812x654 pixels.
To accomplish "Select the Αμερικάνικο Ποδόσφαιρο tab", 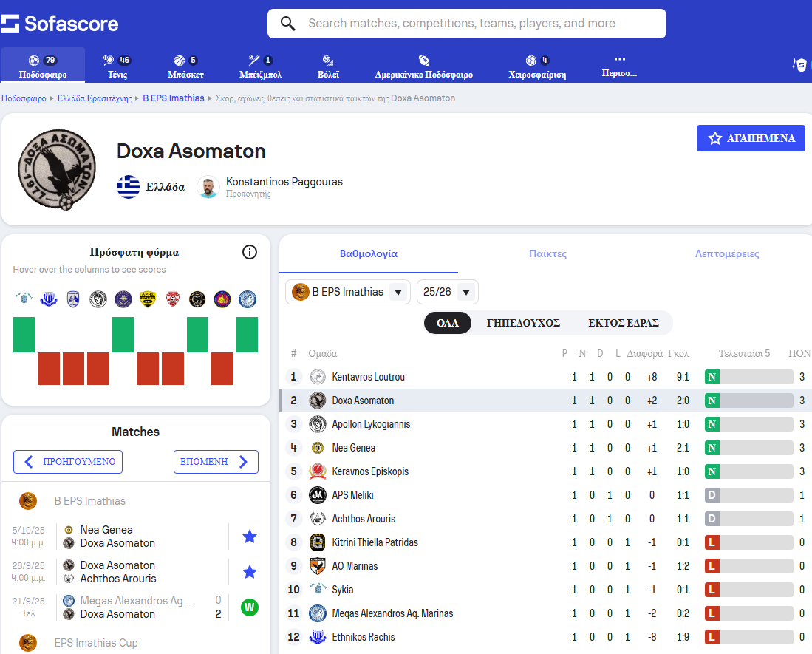I will (x=423, y=67).
